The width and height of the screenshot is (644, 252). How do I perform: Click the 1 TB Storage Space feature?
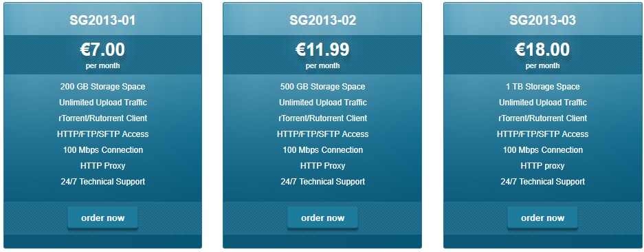coord(542,87)
